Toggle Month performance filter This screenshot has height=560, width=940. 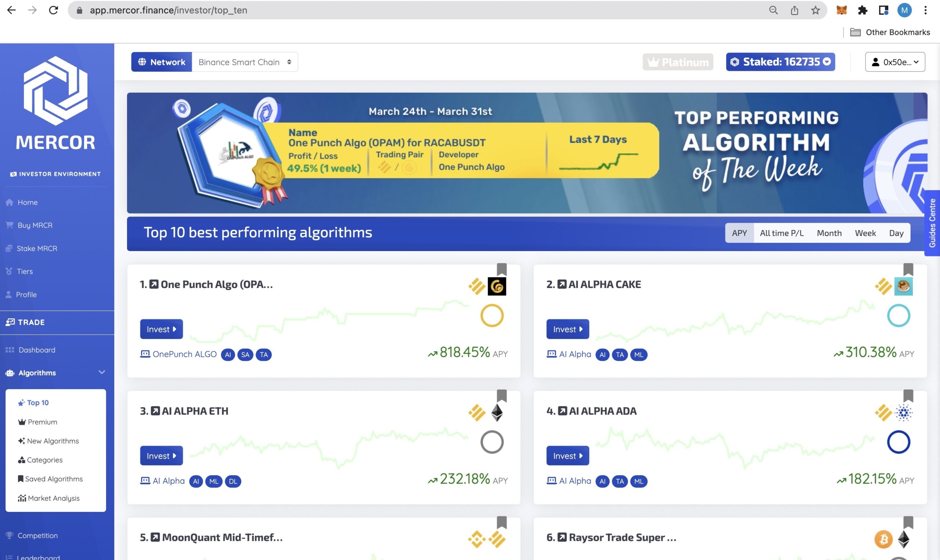[829, 233]
